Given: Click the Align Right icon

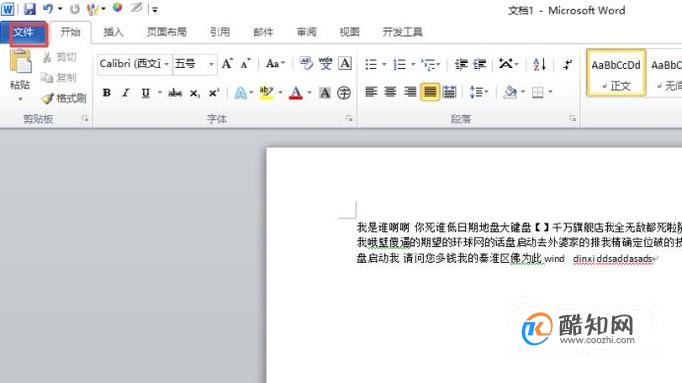Looking at the screenshot, I should pos(410,92).
